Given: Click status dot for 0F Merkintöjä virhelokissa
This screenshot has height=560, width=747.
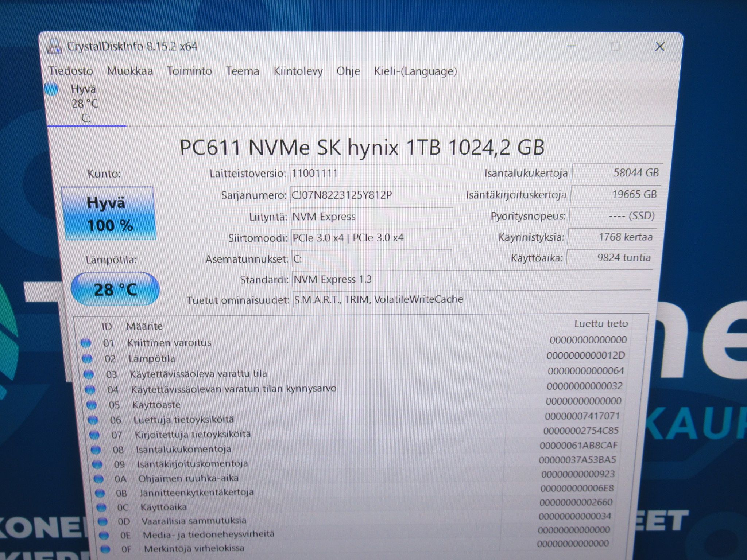Looking at the screenshot, I should (x=105, y=549).
